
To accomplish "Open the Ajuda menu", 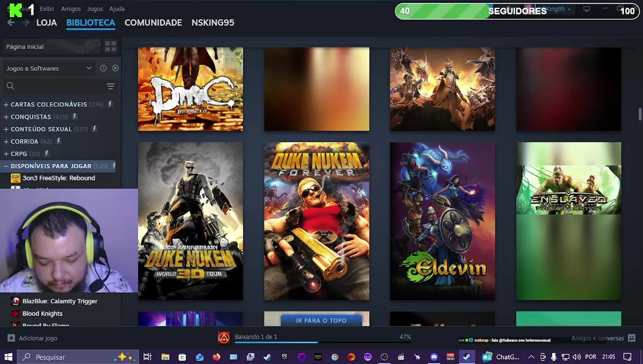I will pos(117,9).
